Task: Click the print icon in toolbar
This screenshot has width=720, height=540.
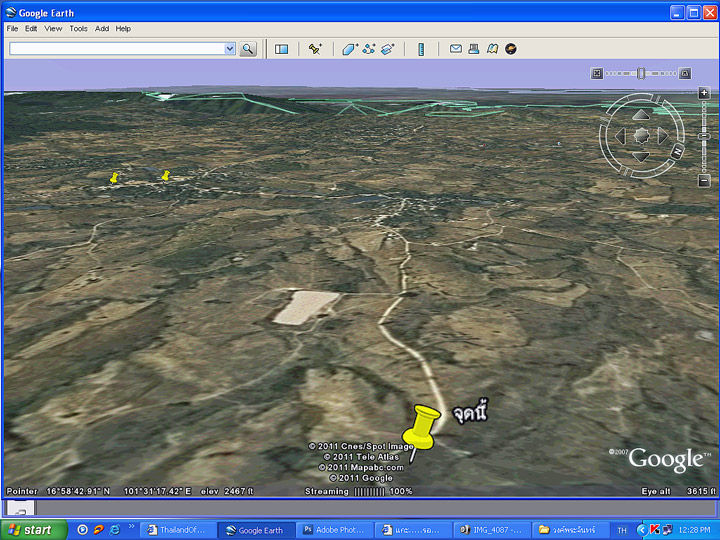Action: (x=473, y=48)
